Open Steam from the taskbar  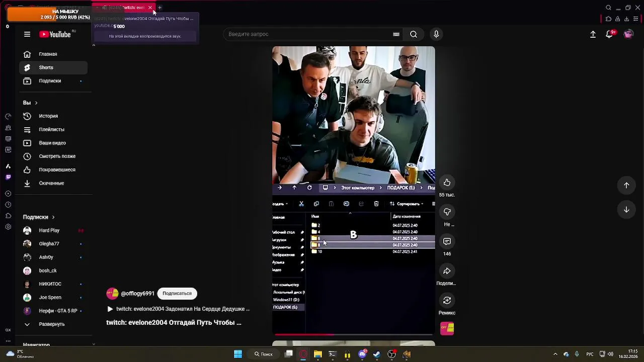[x=377, y=354]
